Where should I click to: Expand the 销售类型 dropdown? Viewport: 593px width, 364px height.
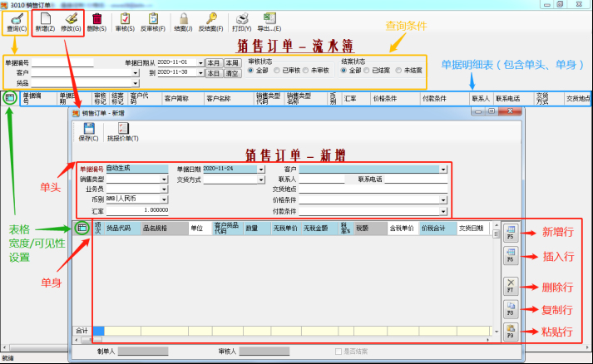point(165,179)
